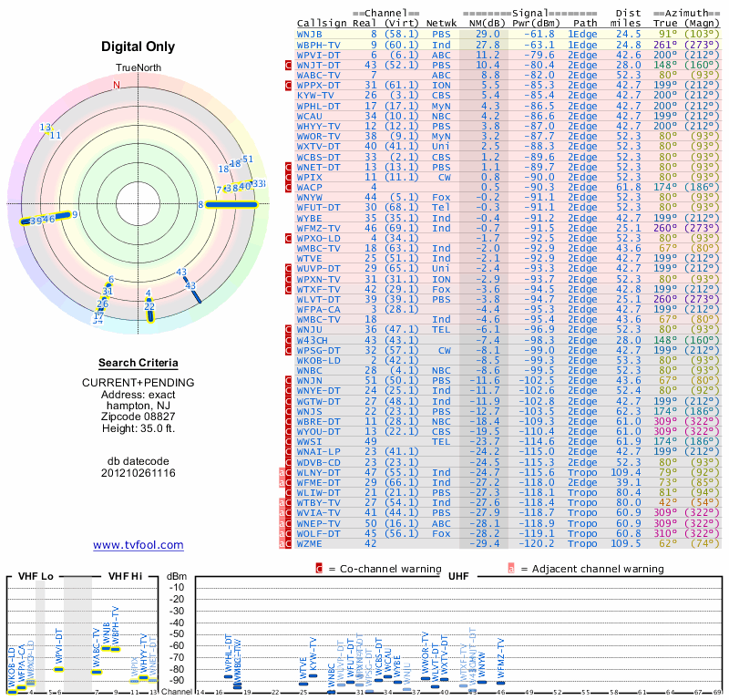Click the red co-channel warning legend icon
729x700 pixels.
tap(320, 569)
